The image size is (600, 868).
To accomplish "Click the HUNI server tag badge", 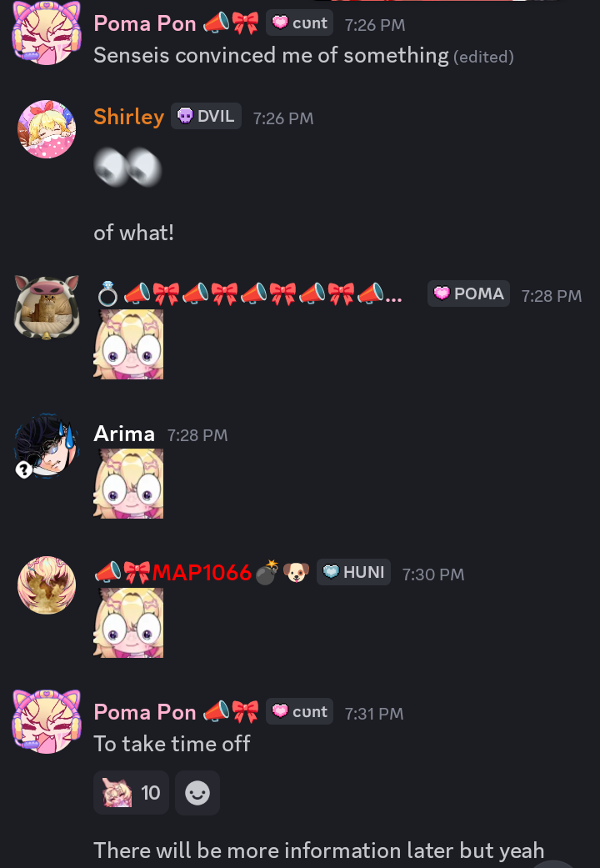I will pos(353,572).
